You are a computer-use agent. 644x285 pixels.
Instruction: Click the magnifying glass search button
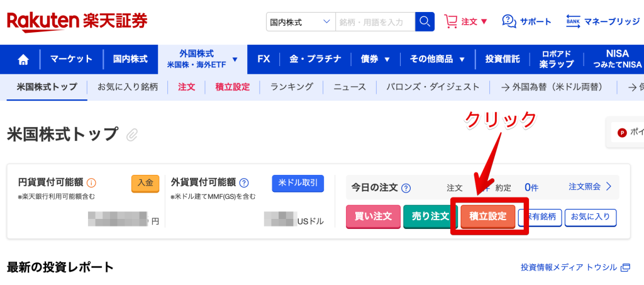pos(425,22)
